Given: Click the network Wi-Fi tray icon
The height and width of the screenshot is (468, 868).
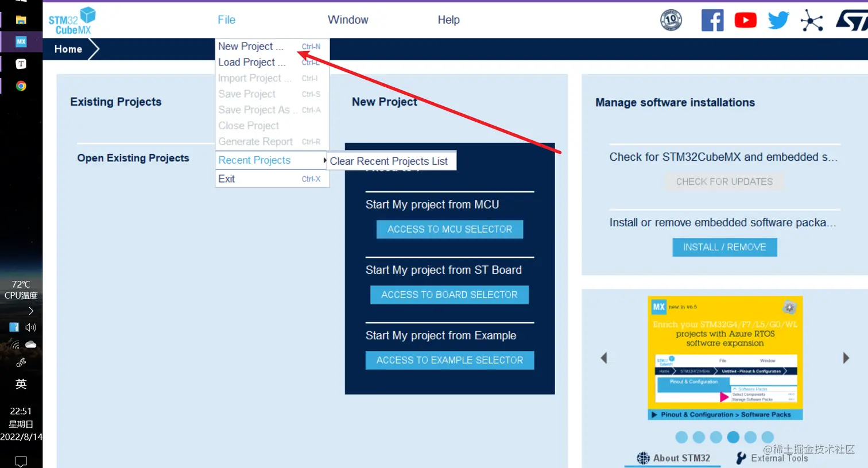Looking at the screenshot, I should (x=15, y=345).
